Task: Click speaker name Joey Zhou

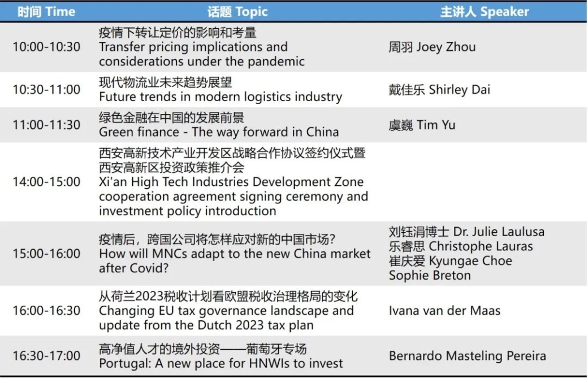Action: (x=432, y=47)
